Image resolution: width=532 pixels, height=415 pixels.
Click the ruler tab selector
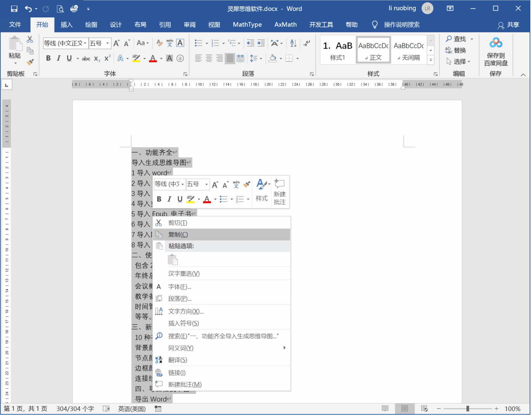pos(7,85)
